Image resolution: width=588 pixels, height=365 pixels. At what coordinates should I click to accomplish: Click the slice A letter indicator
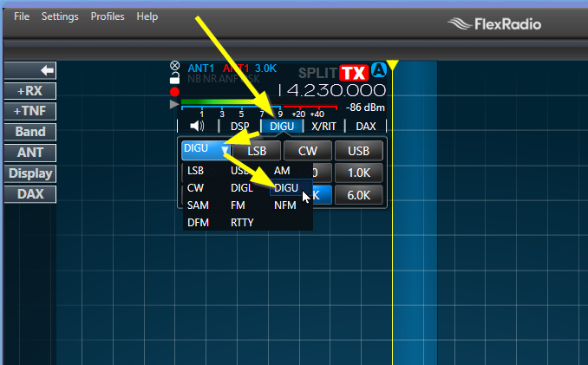pyautogui.click(x=379, y=70)
